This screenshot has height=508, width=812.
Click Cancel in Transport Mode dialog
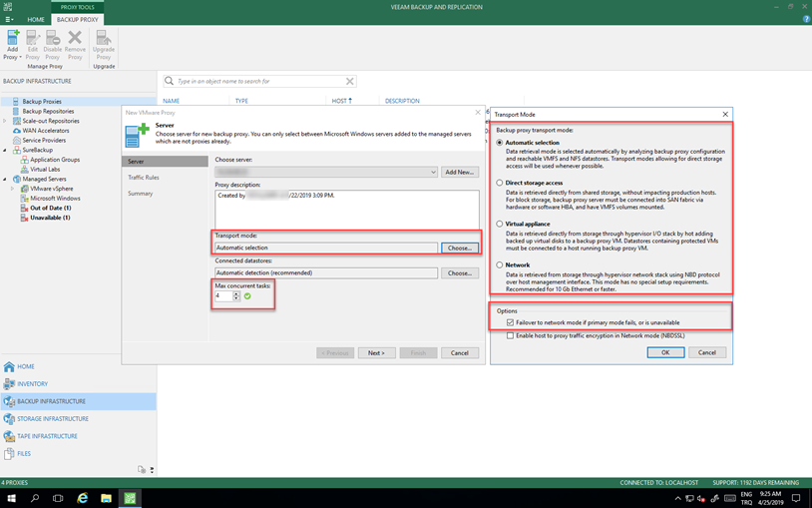707,352
